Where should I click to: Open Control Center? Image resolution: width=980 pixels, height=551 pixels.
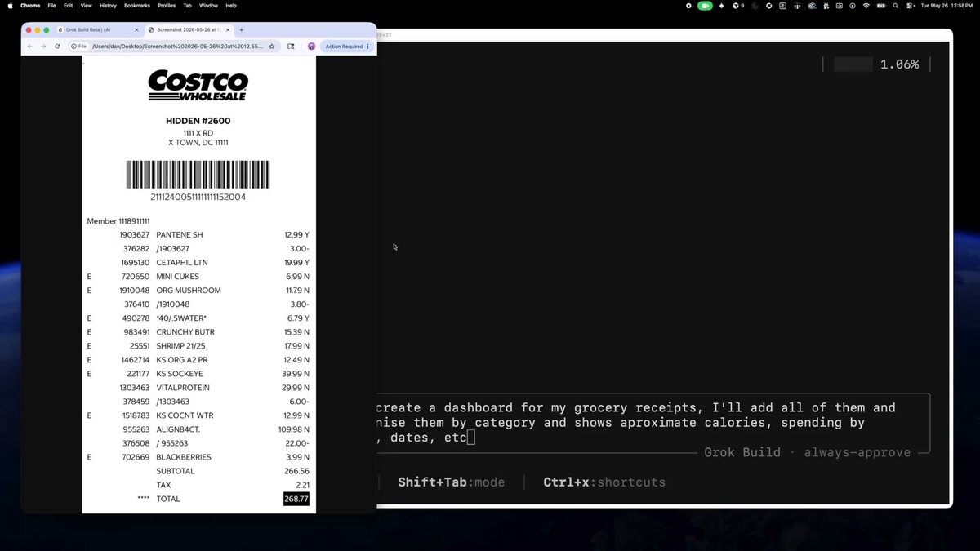[911, 5]
